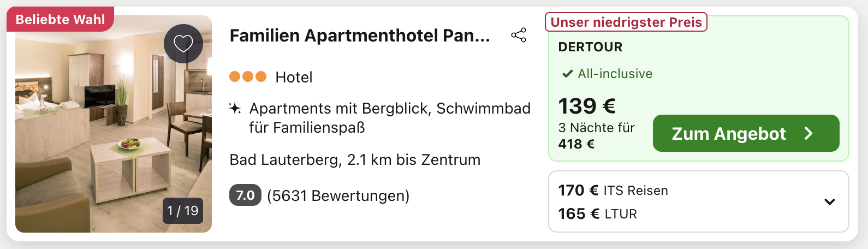Click the Beliebte Wahl badge
This screenshot has height=249, width=868.
pos(60,19)
